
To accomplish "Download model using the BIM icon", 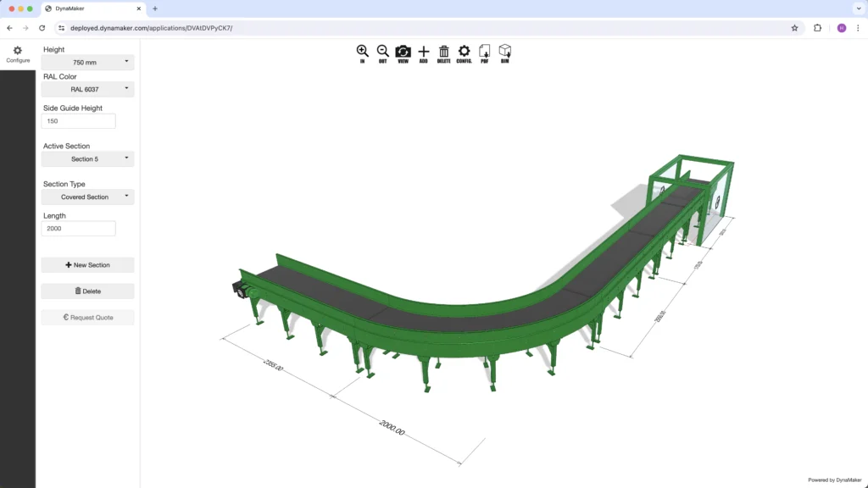I will pos(505,53).
